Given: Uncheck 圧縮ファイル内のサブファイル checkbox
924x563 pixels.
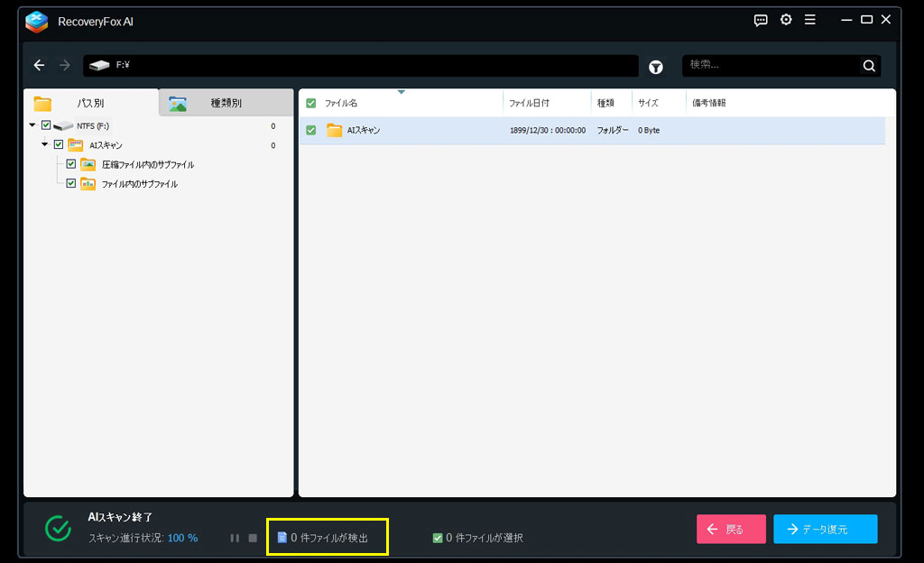Looking at the screenshot, I should (71, 164).
